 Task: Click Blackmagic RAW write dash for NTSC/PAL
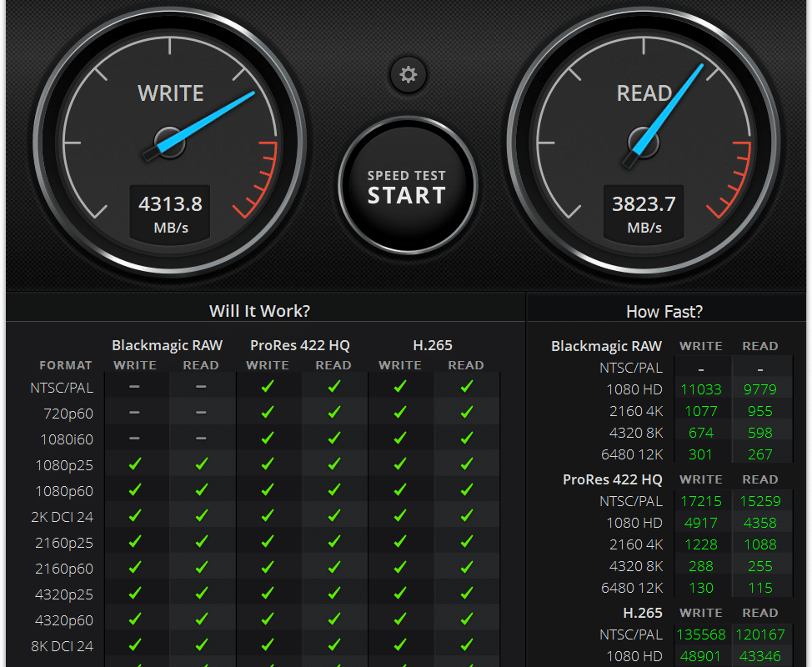point(134,387)
